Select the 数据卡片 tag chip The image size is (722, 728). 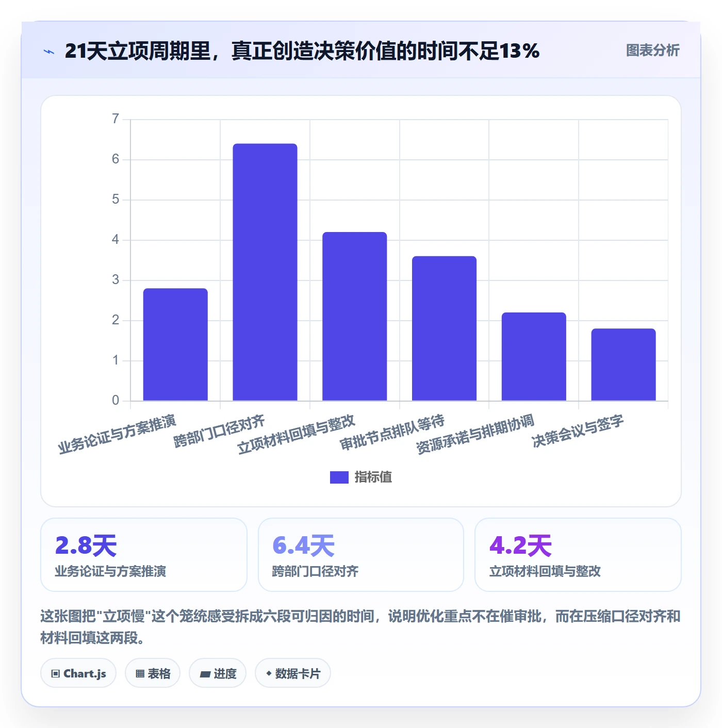pyautogui.click(x=293, y=673)
